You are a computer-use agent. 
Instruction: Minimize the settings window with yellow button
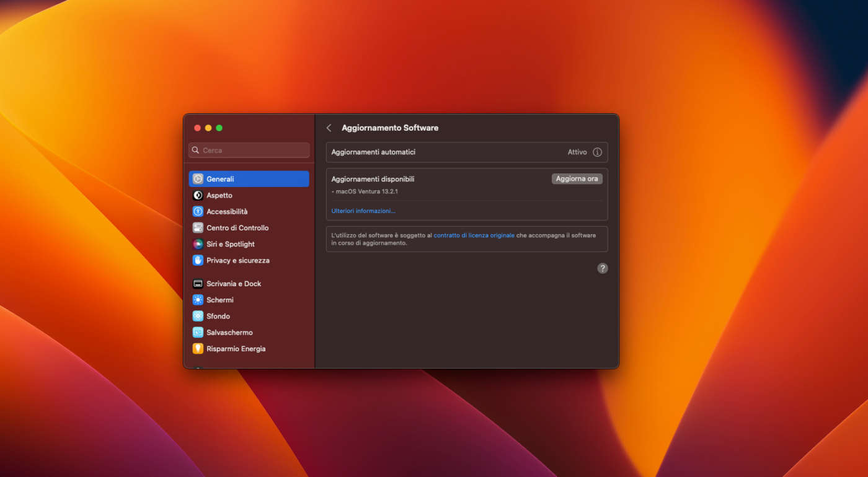click(x=208, y=128)
